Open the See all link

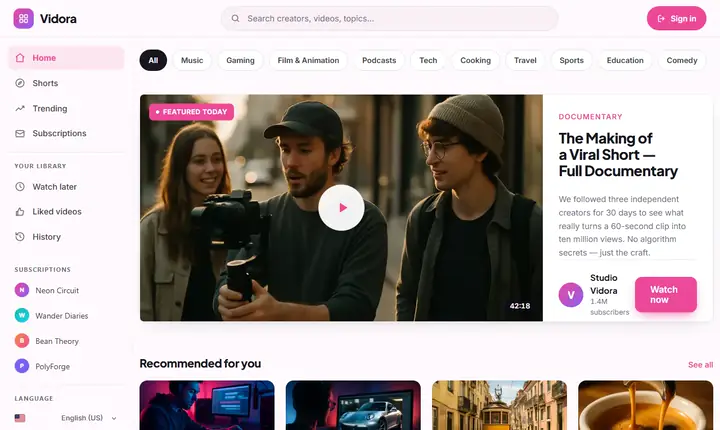tap(700, 365)
